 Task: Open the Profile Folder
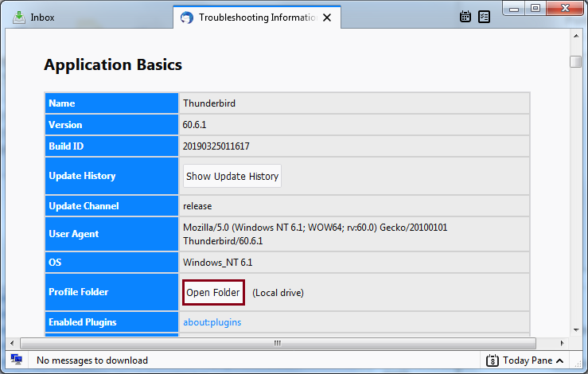point(213,292)
